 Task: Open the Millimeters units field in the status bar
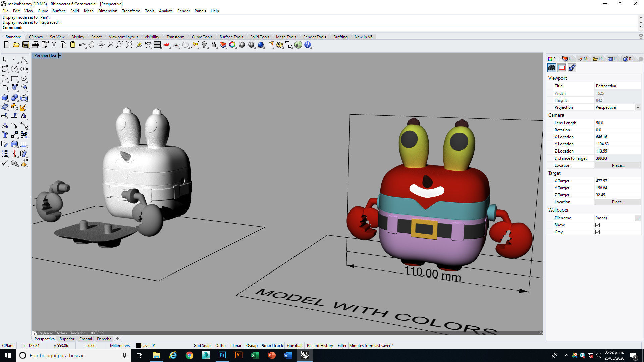coord(120,346)
